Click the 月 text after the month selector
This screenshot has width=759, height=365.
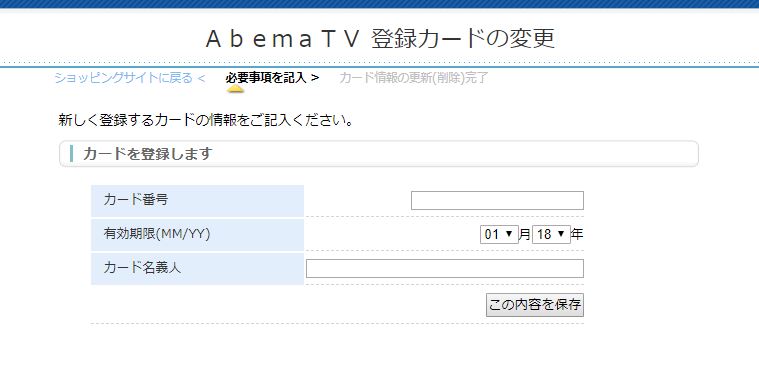coord(525,234)
